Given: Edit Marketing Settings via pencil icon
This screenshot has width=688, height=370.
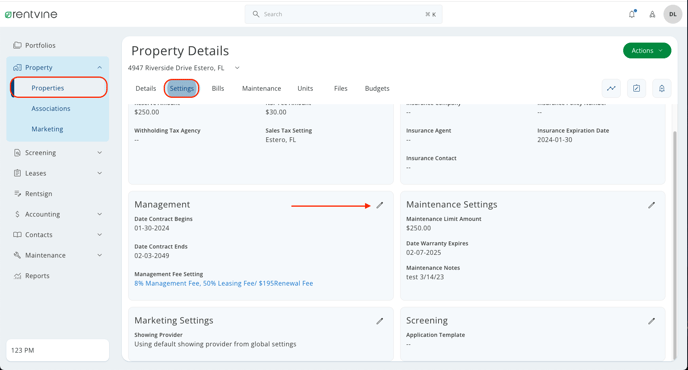Looking at the screenshot, I should [380, 321].
